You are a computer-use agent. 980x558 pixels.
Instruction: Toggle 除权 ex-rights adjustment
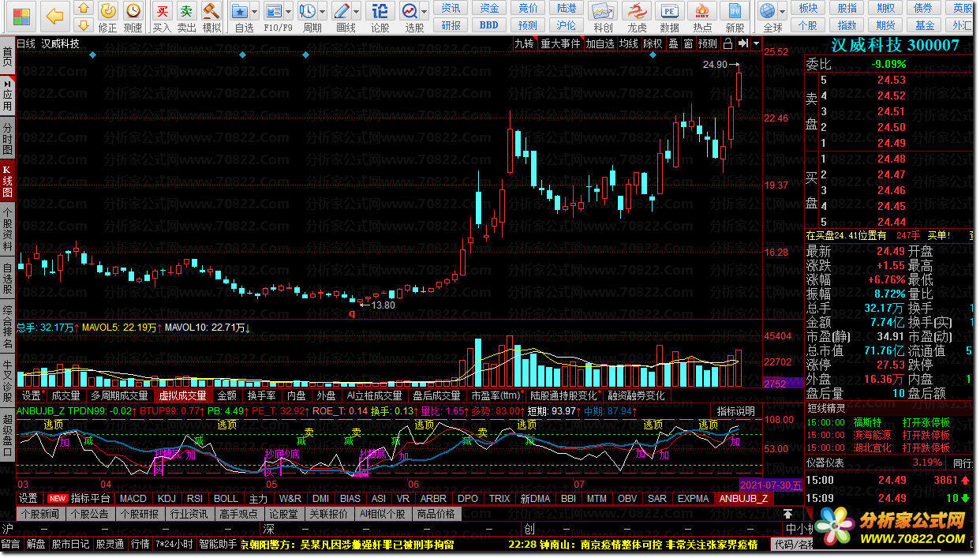click(653, 43)
